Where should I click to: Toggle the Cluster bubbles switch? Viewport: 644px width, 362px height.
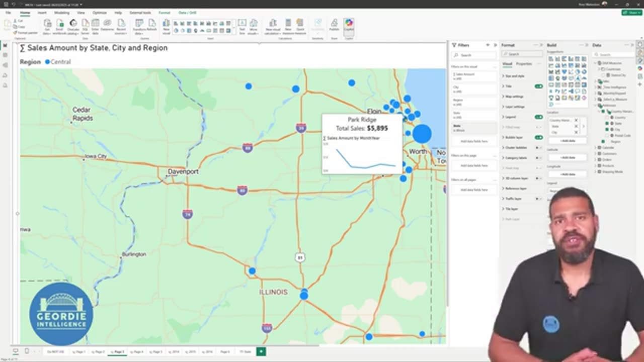point(539,147)
